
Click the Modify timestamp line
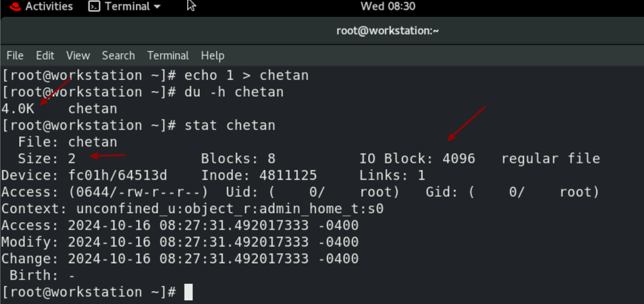tap(180, 242)
